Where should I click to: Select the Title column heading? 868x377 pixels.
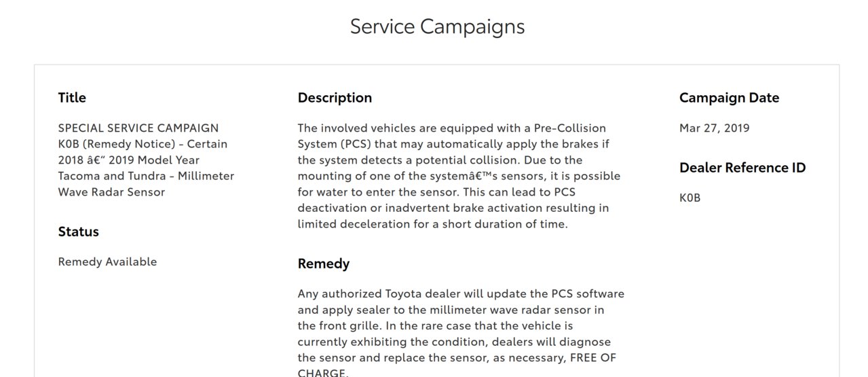(x=72, y=98)
